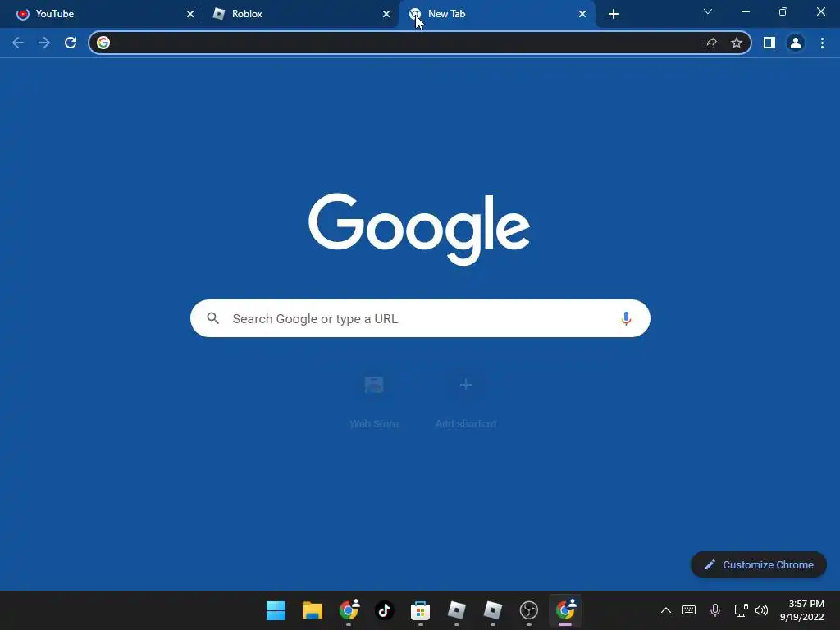The image size is (840, 630).
Task: Click the microphone tray icon
Action: pos(715,610)
